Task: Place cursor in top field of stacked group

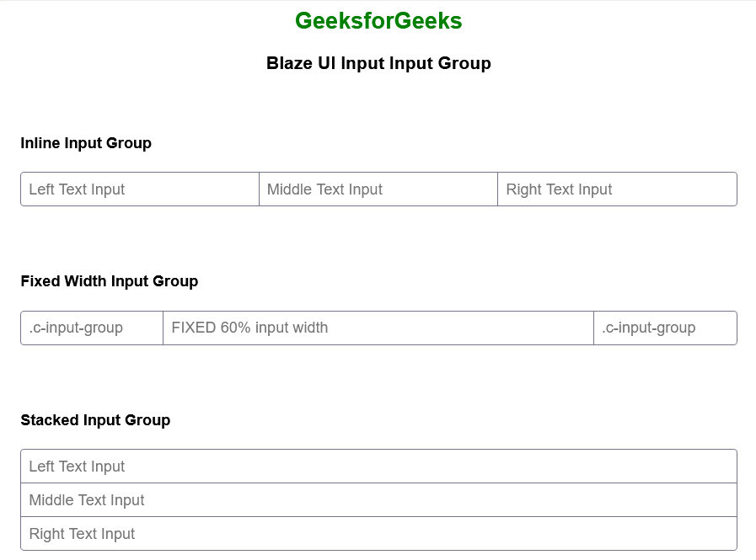Action: tap(378, 467)
